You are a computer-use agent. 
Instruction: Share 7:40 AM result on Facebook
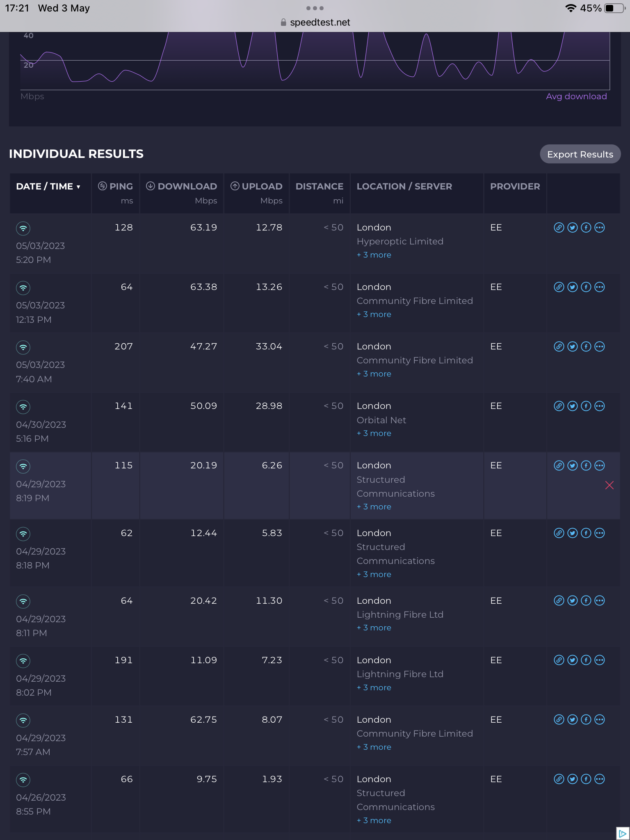pos(586,347)
